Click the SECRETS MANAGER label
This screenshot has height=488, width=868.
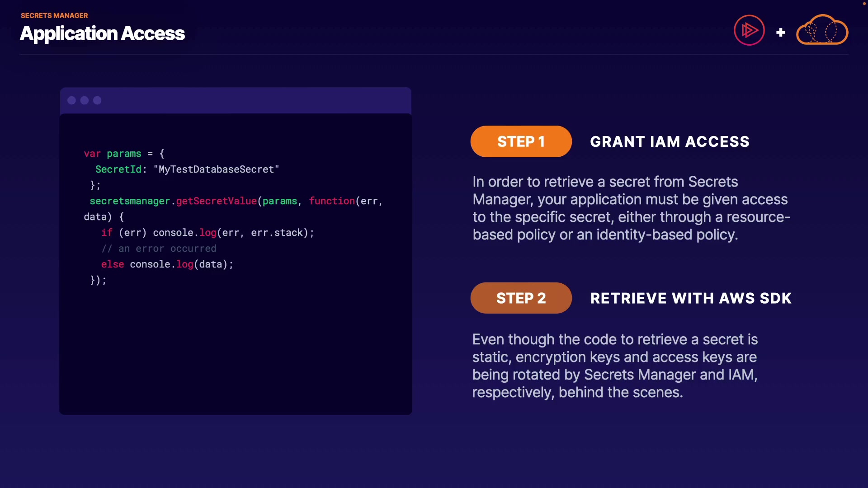[x=54, y=15]
